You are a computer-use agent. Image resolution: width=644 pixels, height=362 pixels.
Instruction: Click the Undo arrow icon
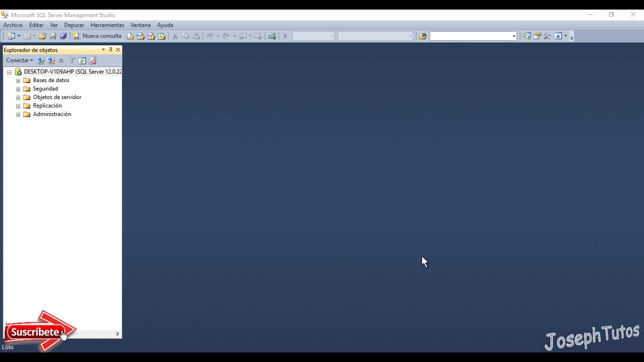[x=210, y=36]
